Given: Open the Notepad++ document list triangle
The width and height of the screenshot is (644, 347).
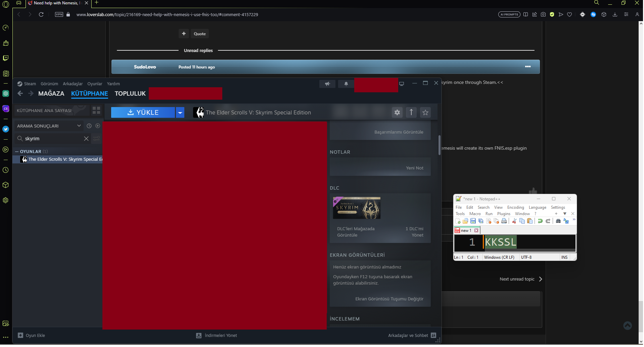Looking at the screenshot, I should point(565,214).
